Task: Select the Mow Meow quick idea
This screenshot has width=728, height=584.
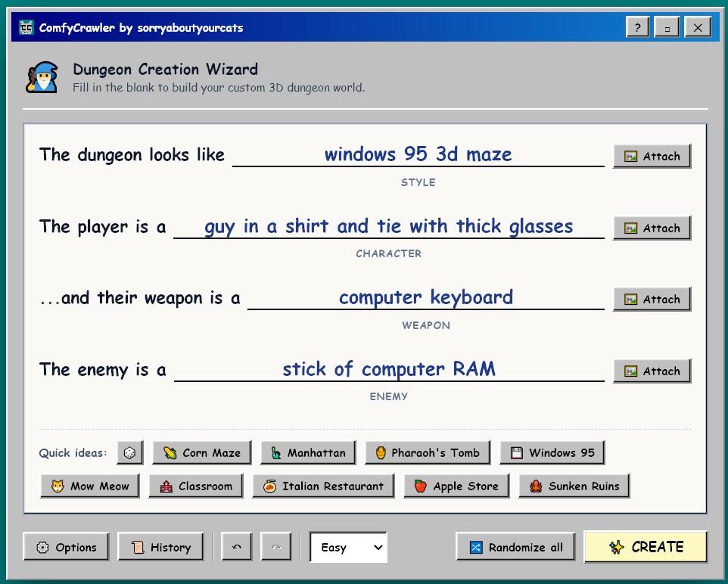Action: 90,486
